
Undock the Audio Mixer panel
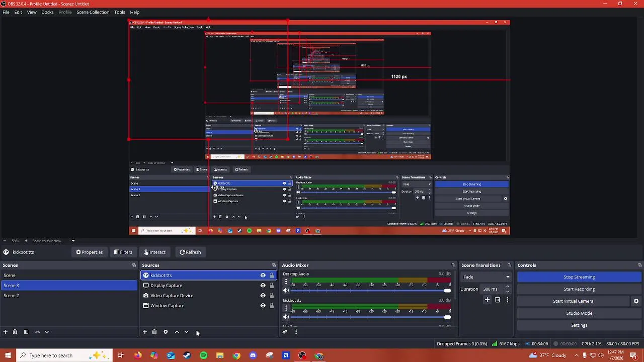[453, 265]
